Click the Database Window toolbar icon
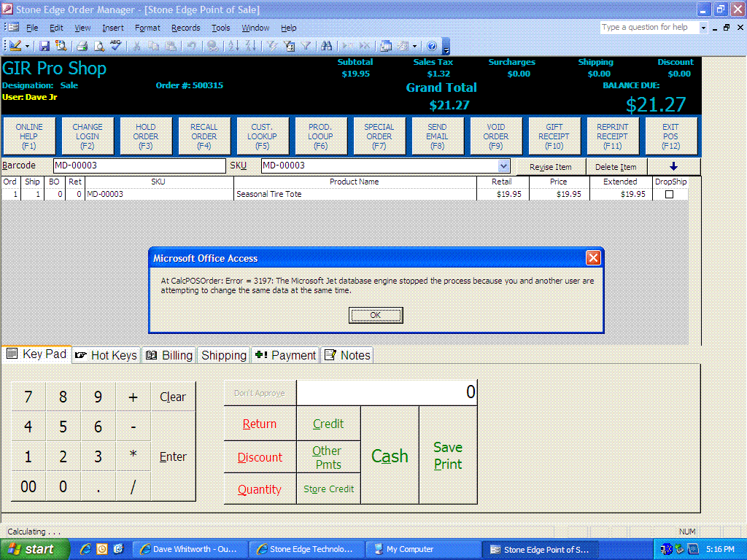Image resolution: width=747 pixels, height=560 pixels. click(x=386, y=46)
